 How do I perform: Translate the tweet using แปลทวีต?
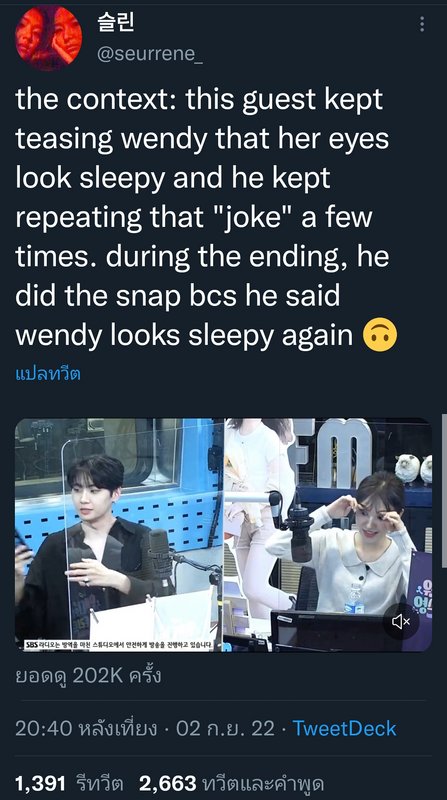click(48, 375)
